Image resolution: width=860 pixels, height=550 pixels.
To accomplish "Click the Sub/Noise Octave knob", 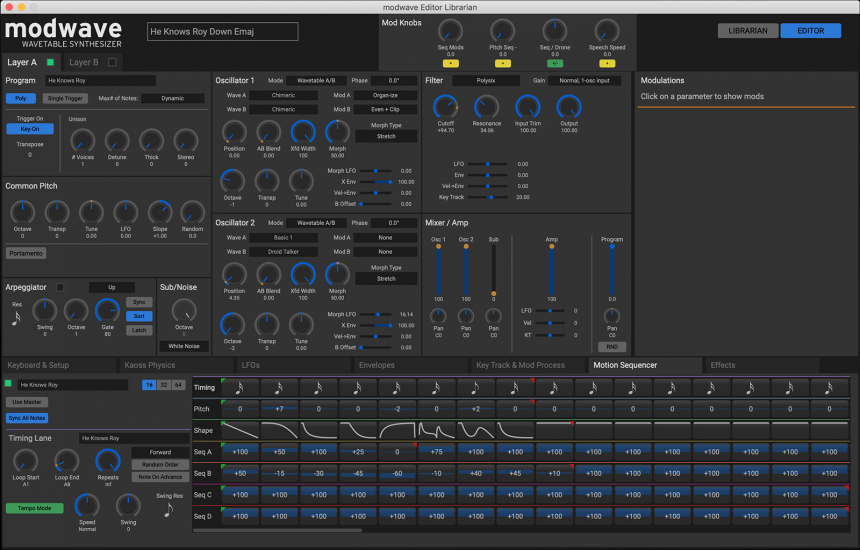I will coord(184,311).
